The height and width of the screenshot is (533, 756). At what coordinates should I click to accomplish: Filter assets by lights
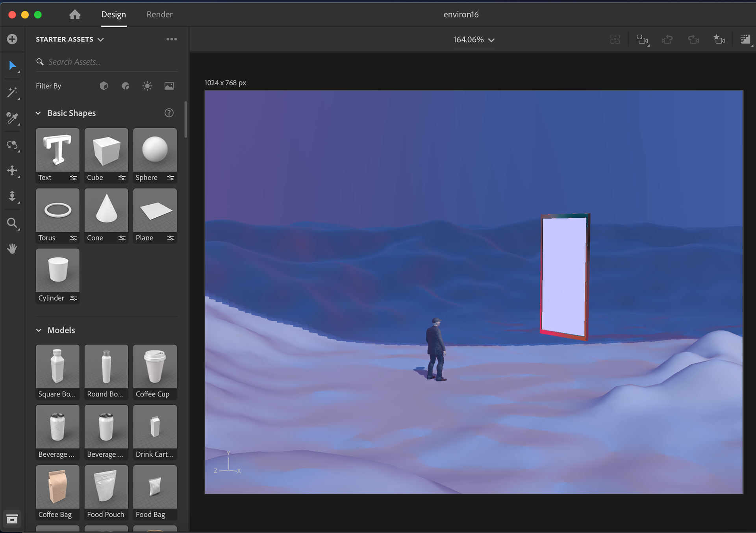(x=147, y=86)
